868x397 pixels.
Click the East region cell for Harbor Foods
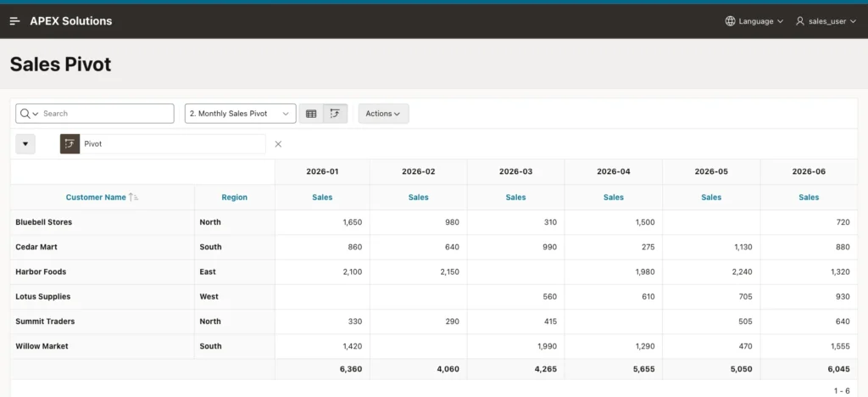[209, 271]
